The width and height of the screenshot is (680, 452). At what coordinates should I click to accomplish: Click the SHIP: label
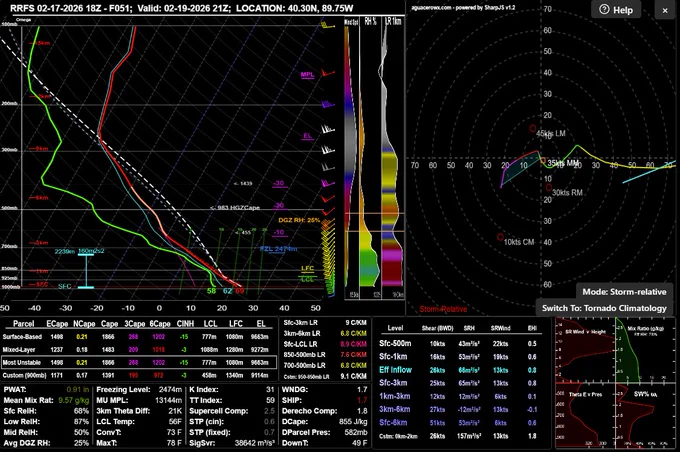pos(291,400)
